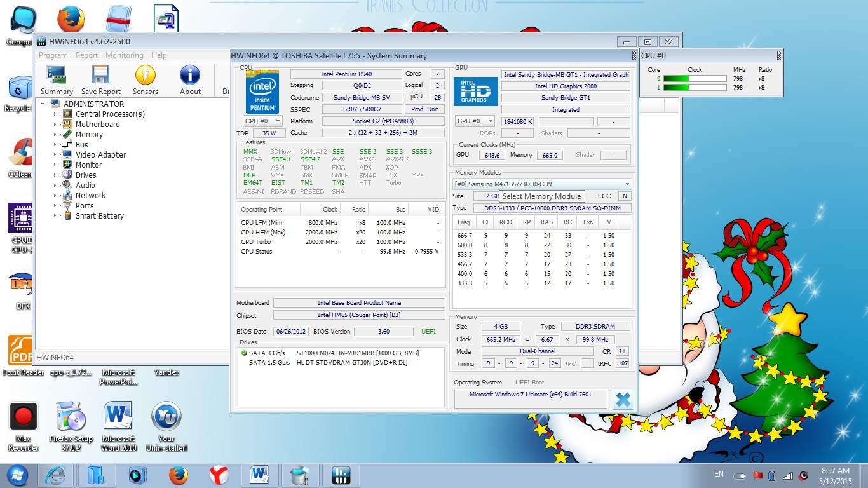Click the 666.7 frequency timing row

[x=542, y=235]
